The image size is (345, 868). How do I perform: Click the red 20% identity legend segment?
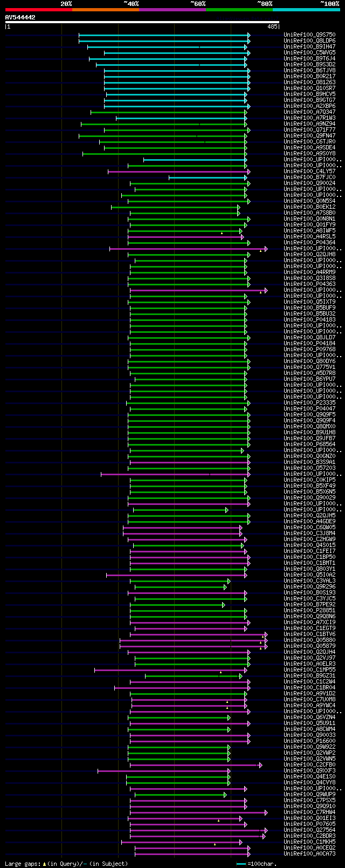[38, 9]
